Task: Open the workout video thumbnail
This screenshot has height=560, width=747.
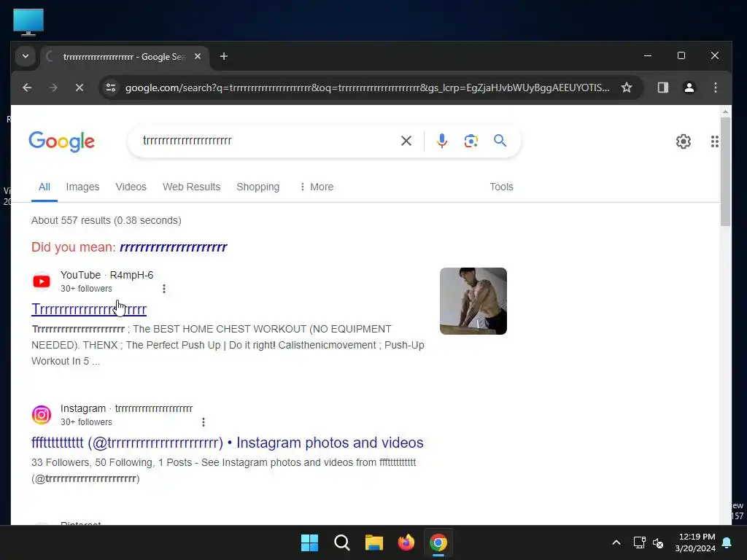Action: pos(473,301)
